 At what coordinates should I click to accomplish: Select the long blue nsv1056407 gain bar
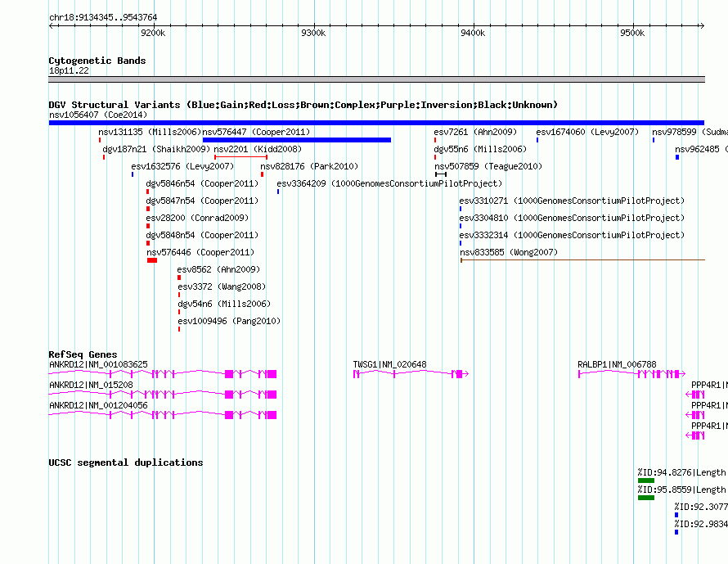tap(376, 123)
